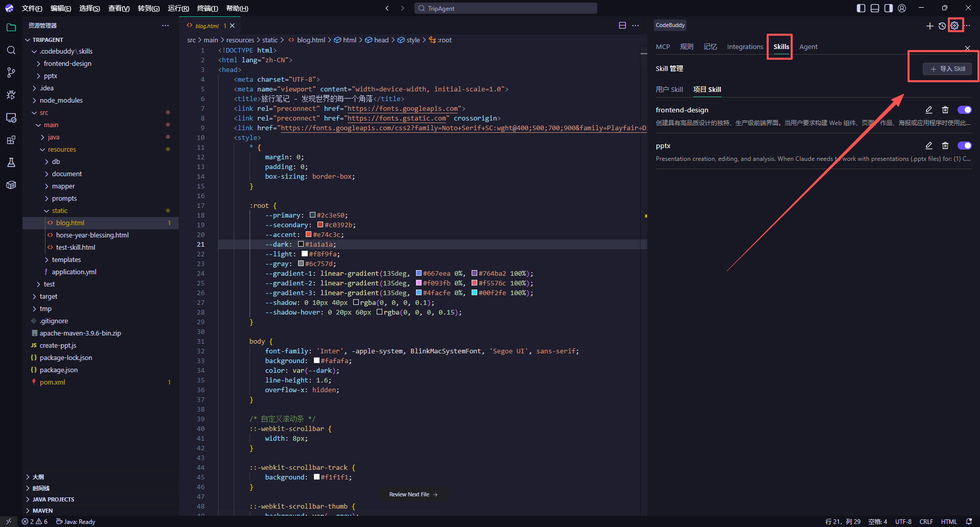The image size is (980, 527).
Task: Go back with navigation arrow
Action: point(387,8)
